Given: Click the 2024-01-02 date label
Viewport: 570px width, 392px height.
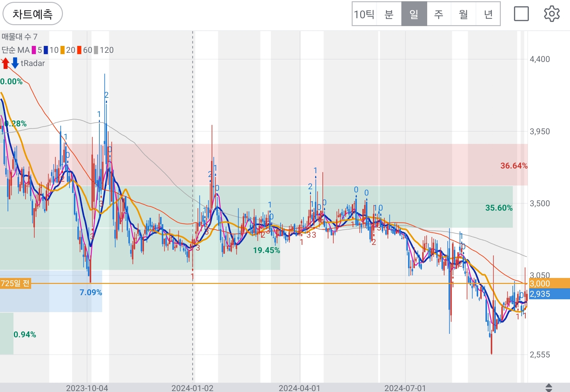Looking at the screenshot, I should pyautogui.click(x=193, y=388).
